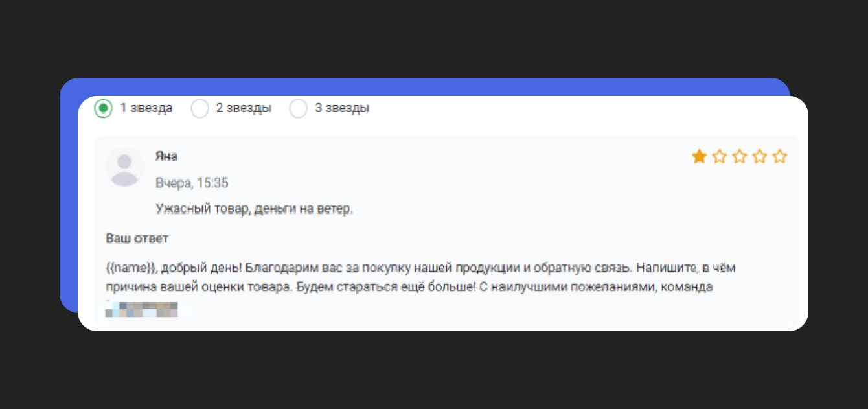
Task: Click the "3 звезды" label text
Action: click(342, 108)
